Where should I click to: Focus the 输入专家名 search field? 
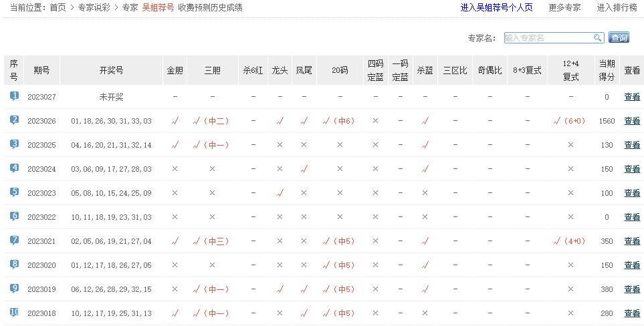click(x=548, y=38)
